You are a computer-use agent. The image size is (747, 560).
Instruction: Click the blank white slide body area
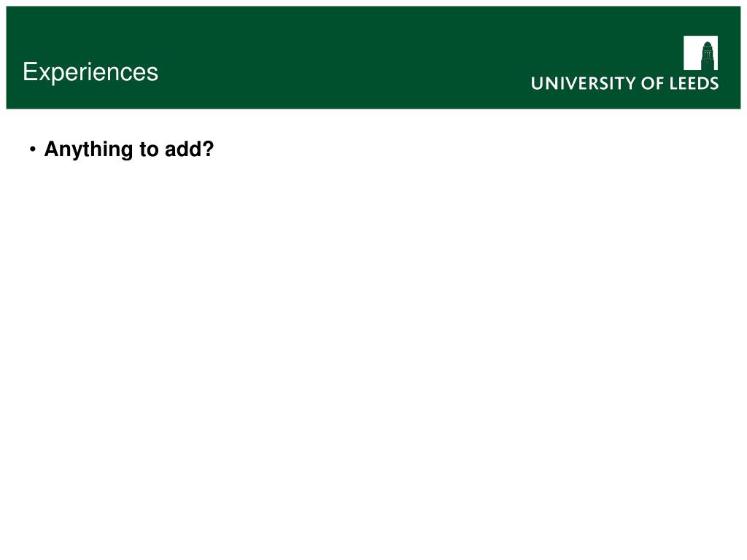click(373, 357)
